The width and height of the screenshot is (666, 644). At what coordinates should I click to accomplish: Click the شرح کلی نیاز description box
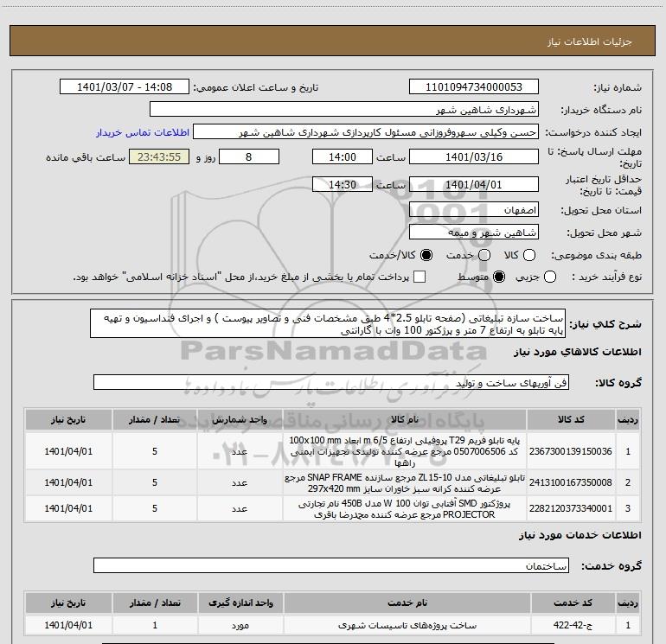coord(328,324)
